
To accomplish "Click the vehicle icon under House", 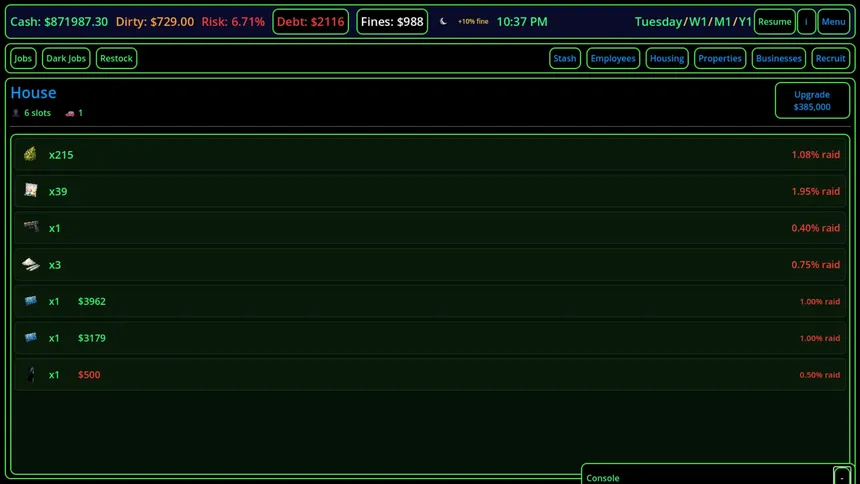I will pos(70,114).
